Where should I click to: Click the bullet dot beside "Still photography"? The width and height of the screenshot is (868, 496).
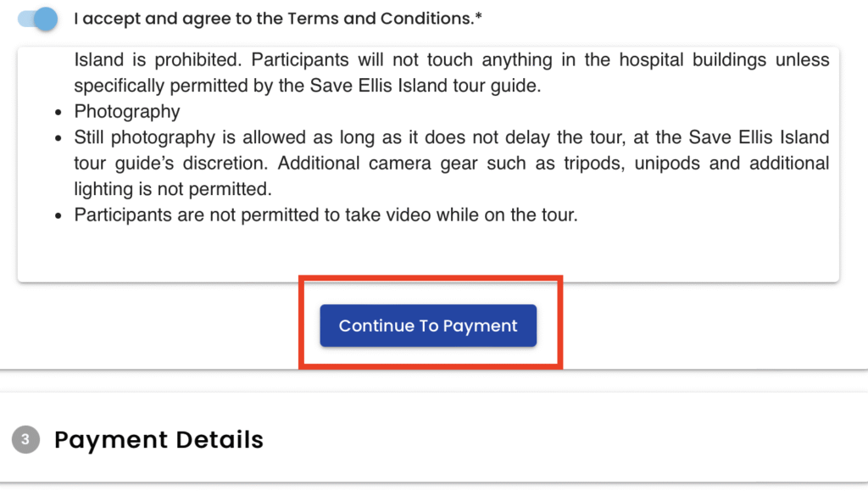[58, 138]
